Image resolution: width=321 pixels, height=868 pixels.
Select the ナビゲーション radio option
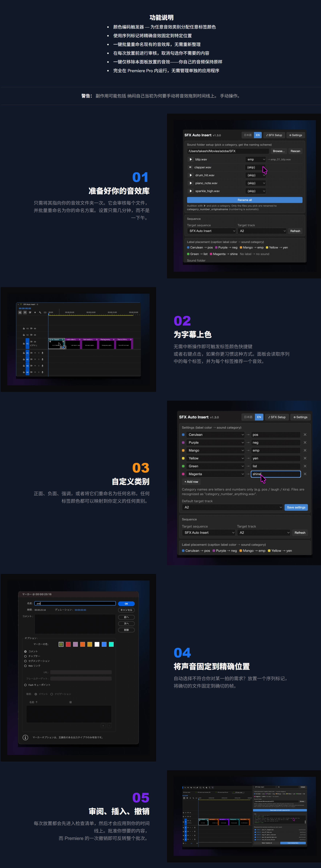51,694
